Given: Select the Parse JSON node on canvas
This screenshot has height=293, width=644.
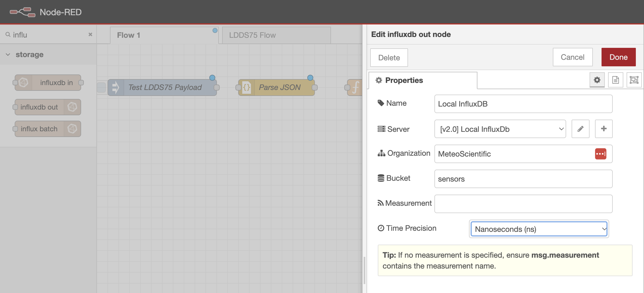Looking at the screenshot, I should coord(280,87).
